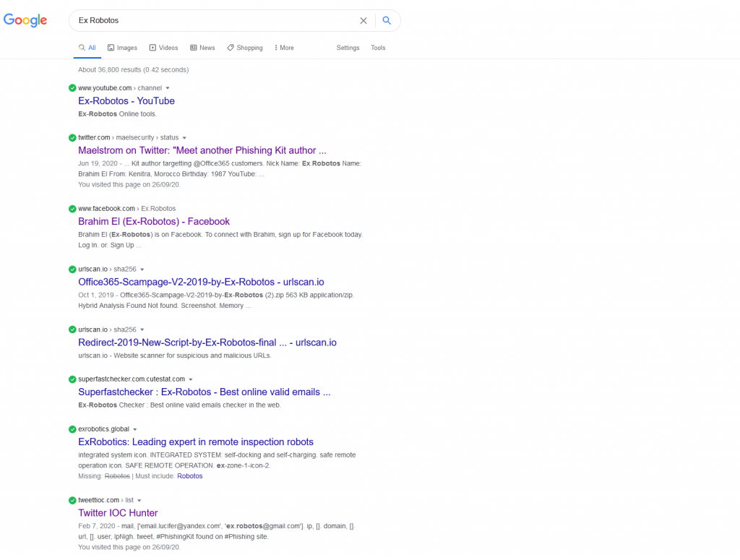Click the green check beside Office365-Scampage urlscan.io result
740x560 pixels.
point(72,270)
